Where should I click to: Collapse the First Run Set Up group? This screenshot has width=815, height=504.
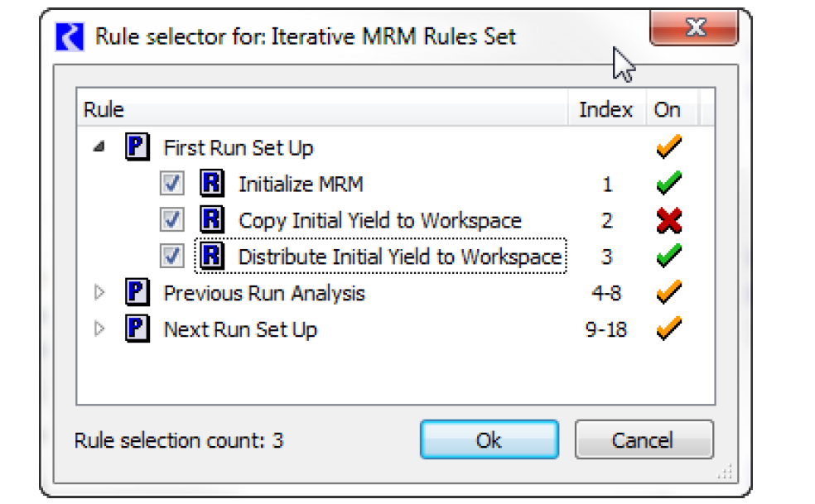pos(99,148)
